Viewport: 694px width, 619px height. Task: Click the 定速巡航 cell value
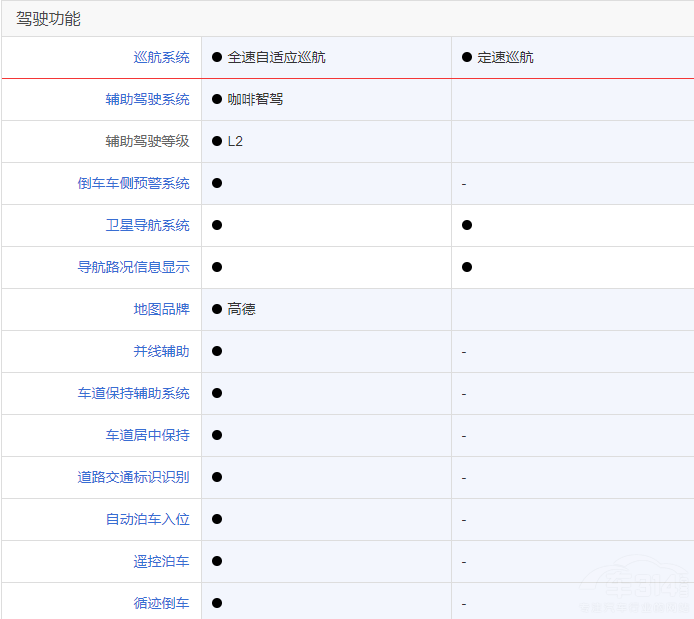(504, 57)
